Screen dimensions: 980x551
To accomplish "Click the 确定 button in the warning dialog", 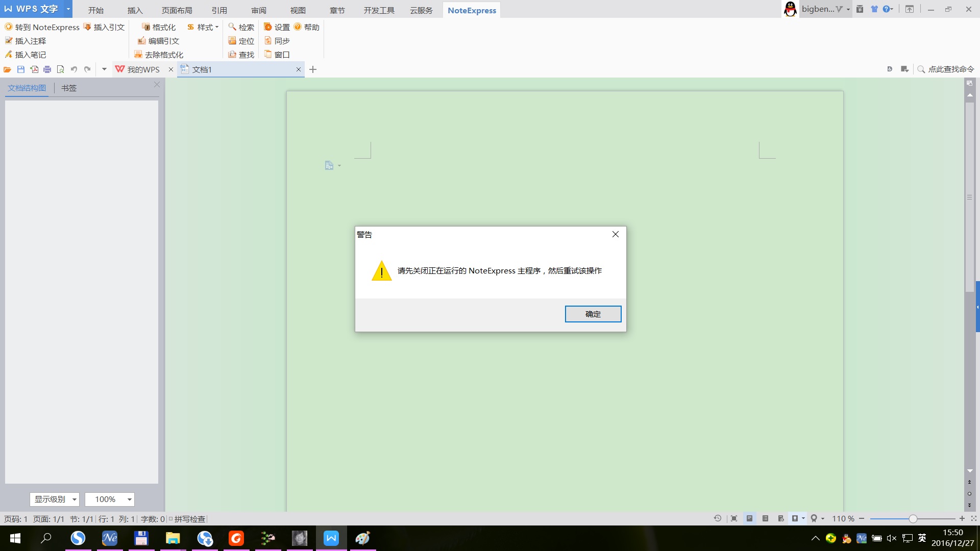I will click(593, 314).
